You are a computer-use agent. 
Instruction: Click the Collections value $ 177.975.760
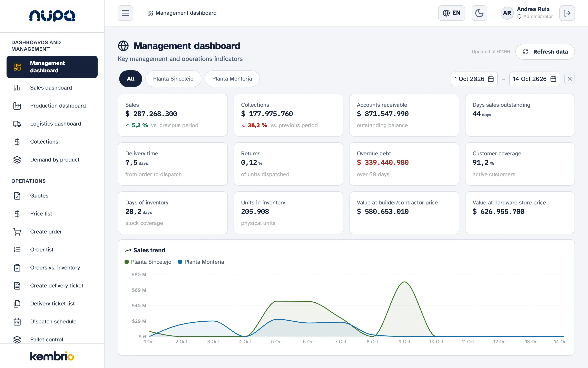click(x=267, y=114)
